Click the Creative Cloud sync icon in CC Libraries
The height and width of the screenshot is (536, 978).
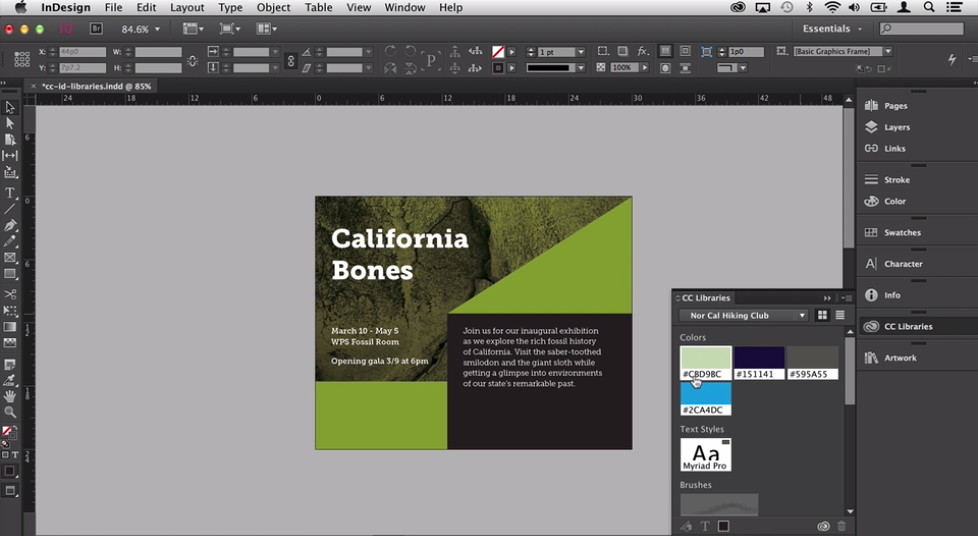click(x=823, y=526)
